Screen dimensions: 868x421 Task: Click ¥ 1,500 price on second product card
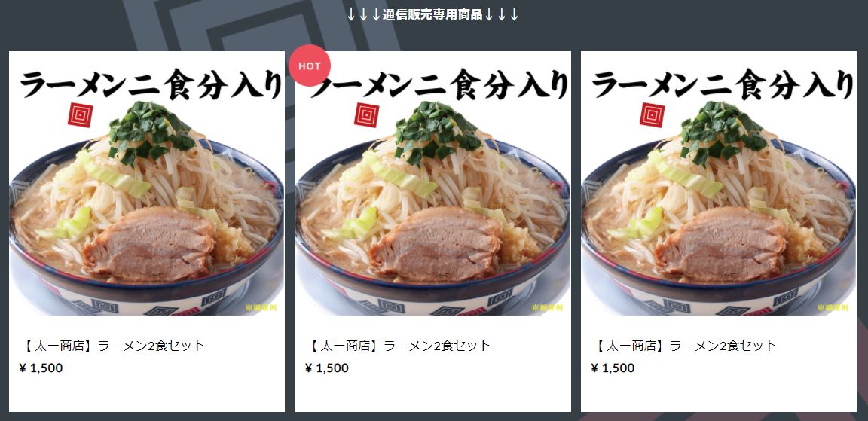[x=327, y=368]
